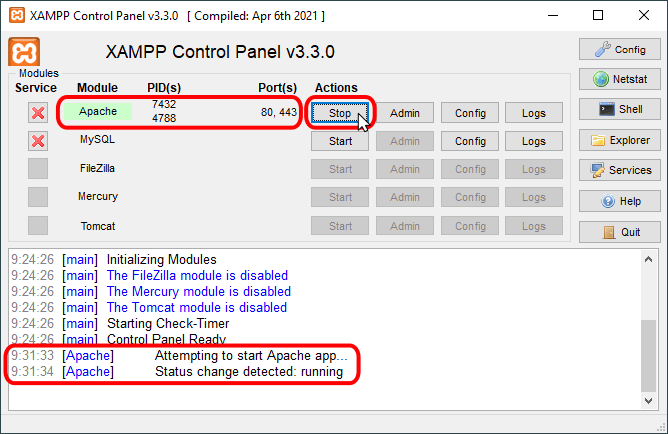Quit XAMPP with the Quit button
The height and width of the screenshot is (434, 668).
[x=619, y=232]
